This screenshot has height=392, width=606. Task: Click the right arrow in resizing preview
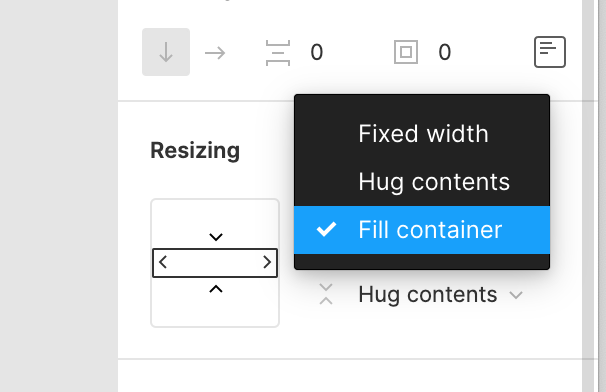pyautogui.click(x=267, y=262)
